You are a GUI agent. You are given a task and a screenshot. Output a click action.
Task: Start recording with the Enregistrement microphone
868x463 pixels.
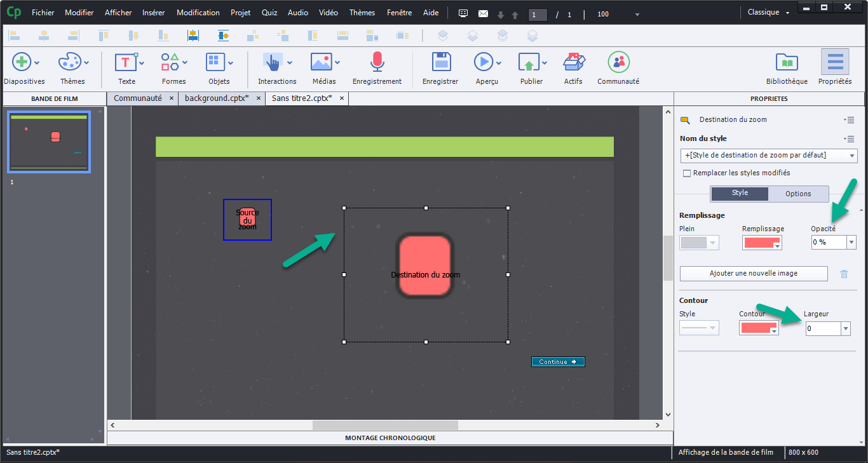click(x=377, y=62)
